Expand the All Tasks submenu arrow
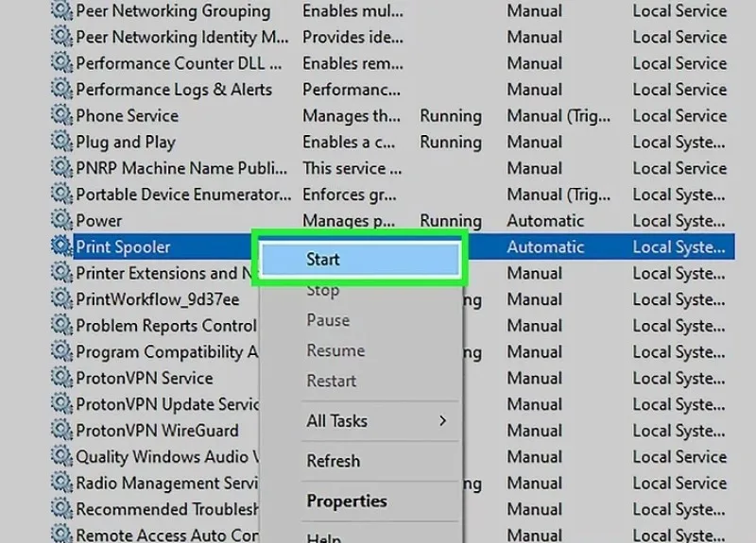 click(x=442, y=420)
